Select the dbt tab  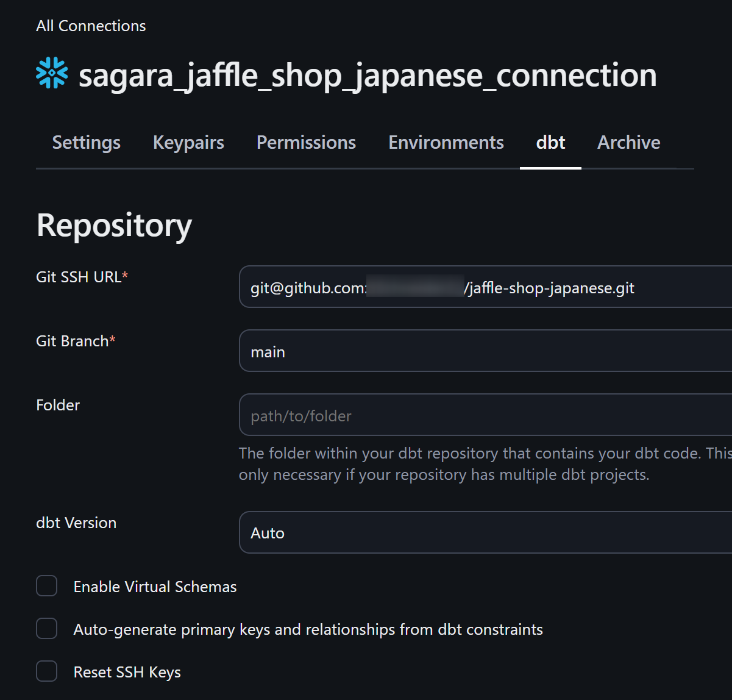coord(550,143)
